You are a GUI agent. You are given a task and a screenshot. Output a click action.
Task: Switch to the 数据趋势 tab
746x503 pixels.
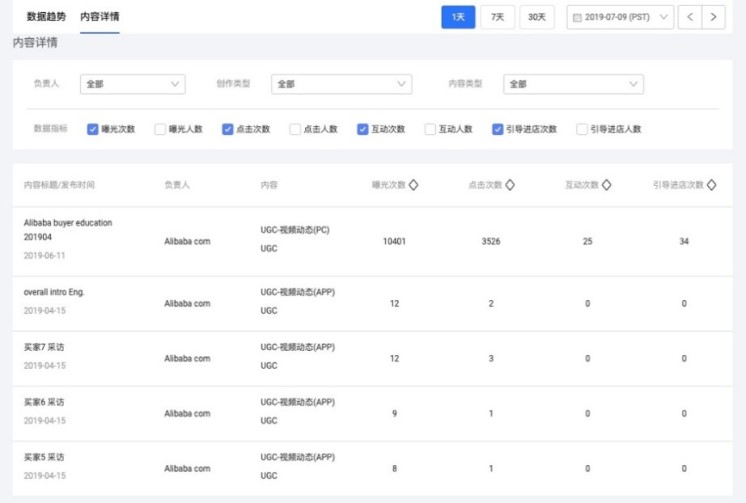(48, 17)
